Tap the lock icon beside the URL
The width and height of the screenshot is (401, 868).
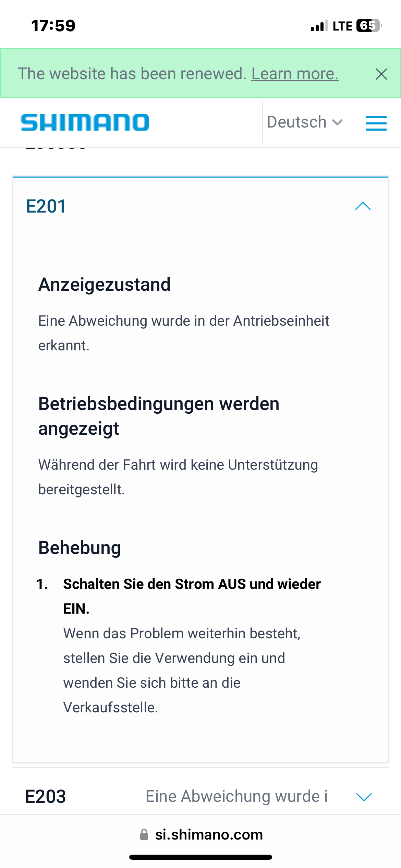(144, 834)
